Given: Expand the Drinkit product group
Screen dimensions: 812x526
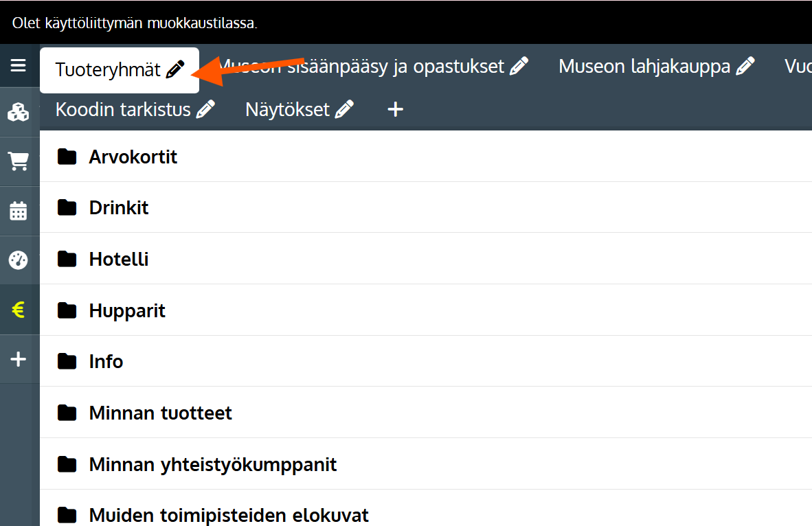Looking at the screenshot, I should click(x=118, y=207).
